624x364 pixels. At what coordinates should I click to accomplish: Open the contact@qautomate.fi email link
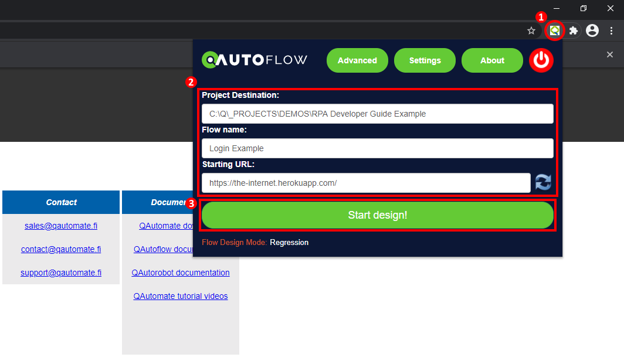point(61,250)
